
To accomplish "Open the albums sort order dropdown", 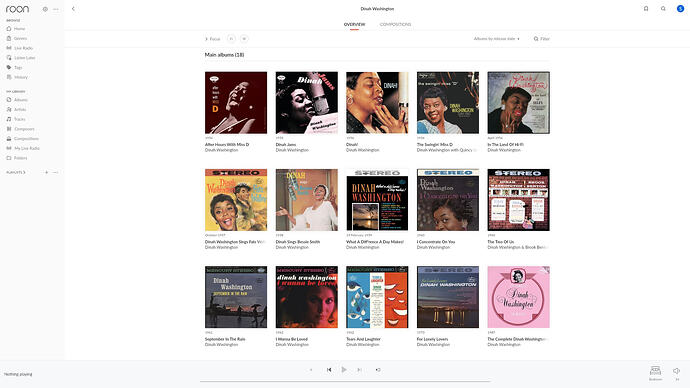I will (496, 39).
